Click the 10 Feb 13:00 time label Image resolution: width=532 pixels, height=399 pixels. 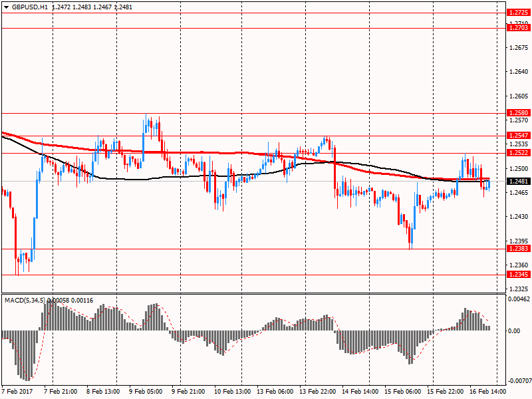[x=231, y=392]
